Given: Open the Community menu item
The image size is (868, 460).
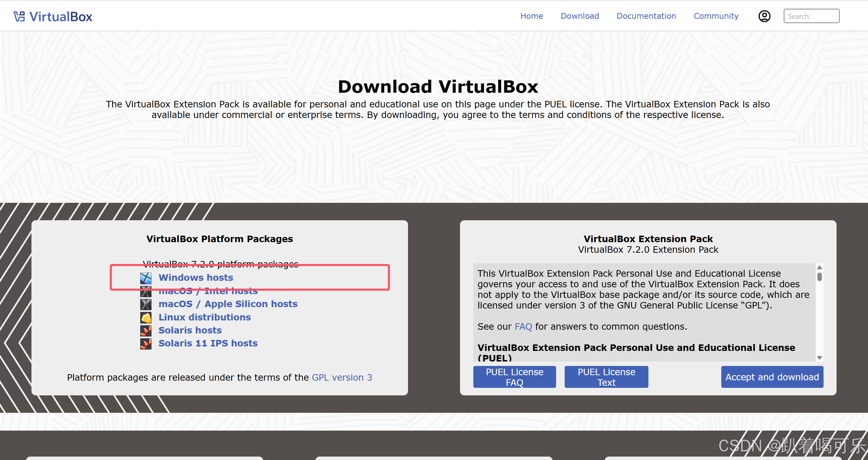Looking at the screenshot, I should coord(716,16).
